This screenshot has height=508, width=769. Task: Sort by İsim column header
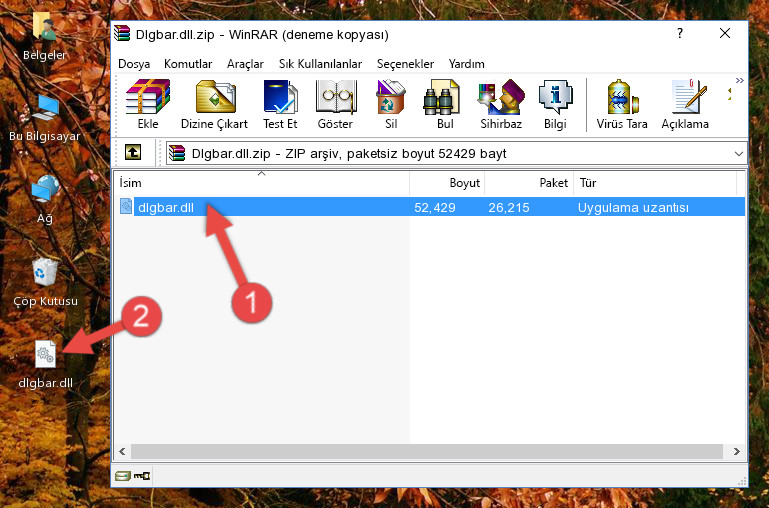click(262, 182)
